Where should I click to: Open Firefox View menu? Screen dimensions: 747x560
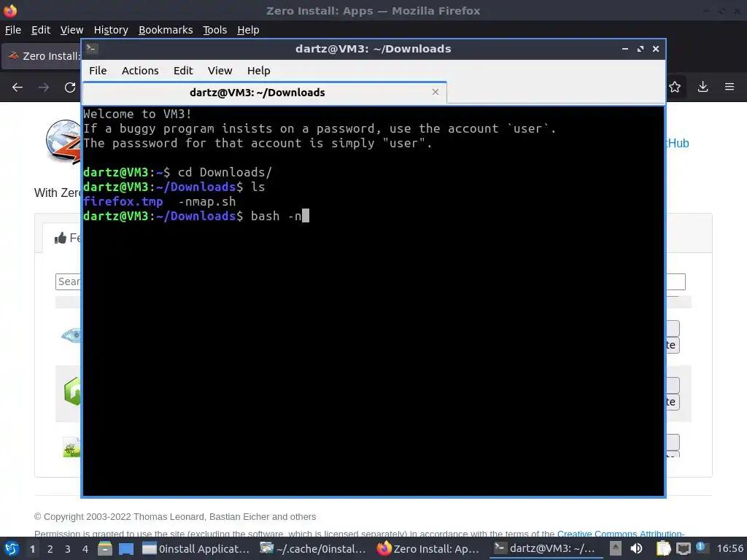[x=72, y=30]
